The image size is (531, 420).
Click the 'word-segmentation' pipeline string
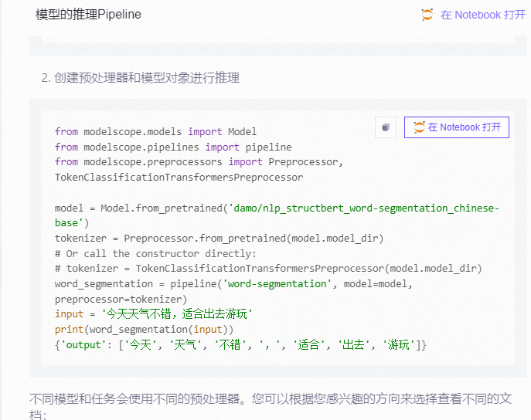point(277,283)
